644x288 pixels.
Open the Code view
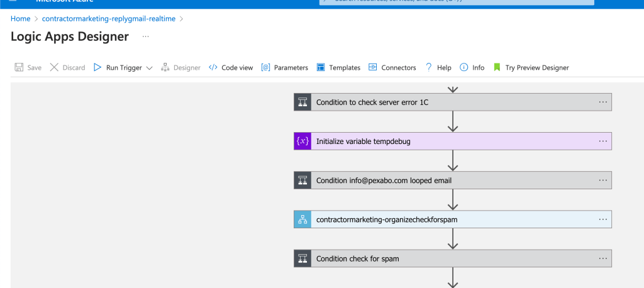231,67
